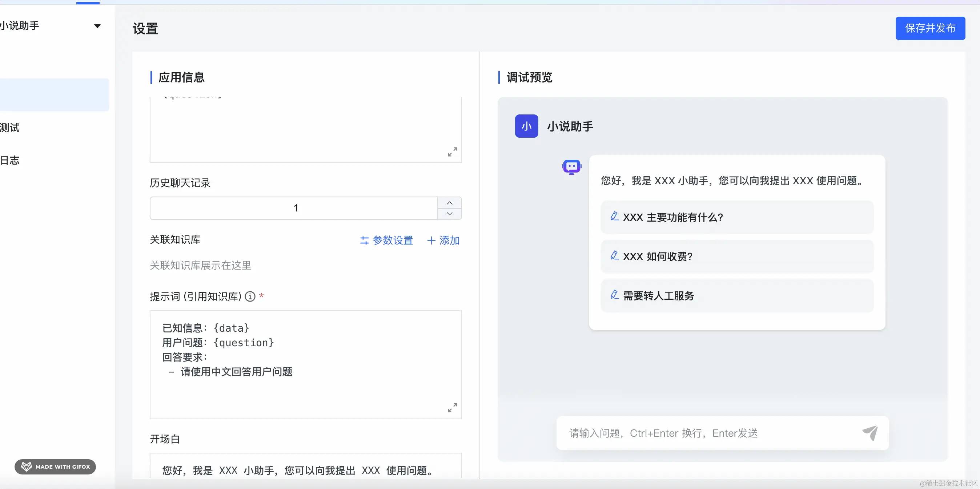Select the highlighted sidebar menu item
The height and width of the screenshot is (489, 980).
[x=55, y=95]
